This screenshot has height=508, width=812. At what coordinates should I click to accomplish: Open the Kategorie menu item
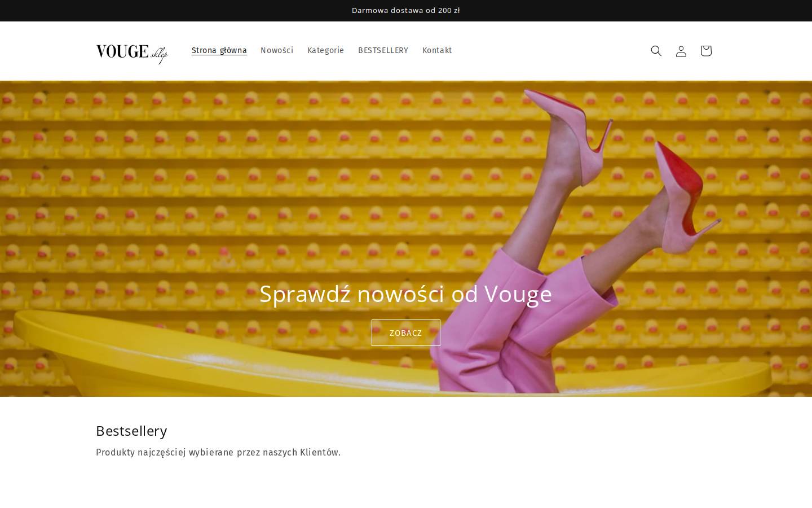tap(325, 51)
